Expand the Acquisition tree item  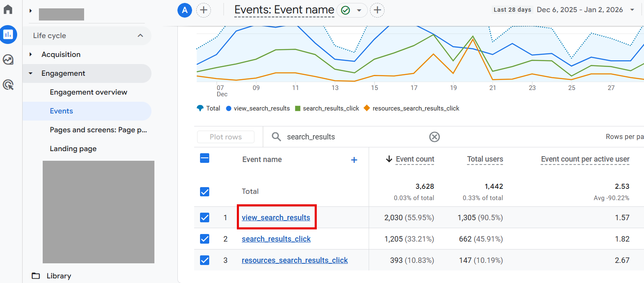[31, 54]
